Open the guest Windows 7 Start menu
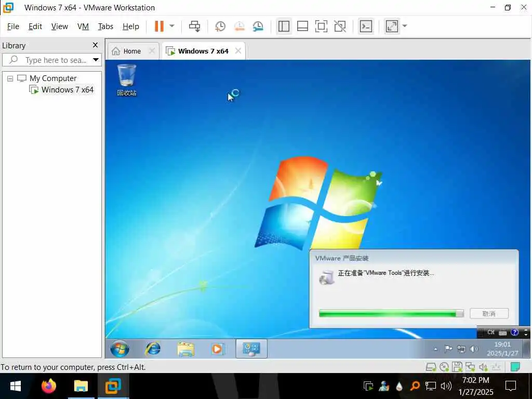The width and height of the screenshot is (532, 399). coord(120,349)
